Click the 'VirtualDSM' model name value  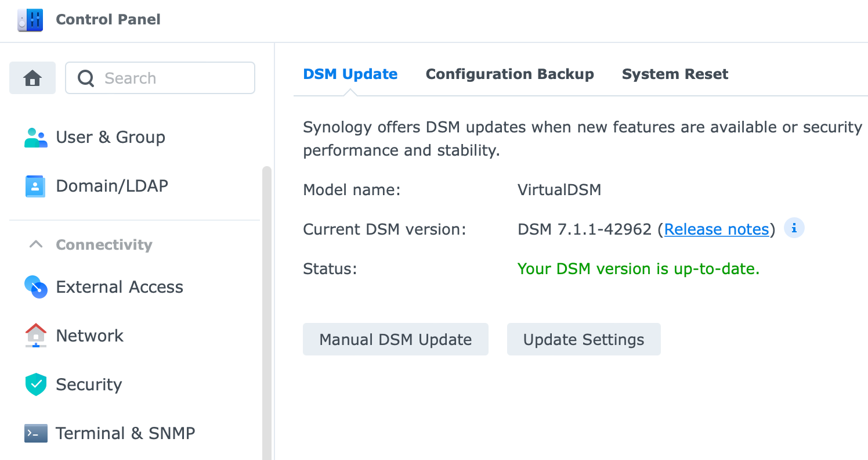pos(559,190)
